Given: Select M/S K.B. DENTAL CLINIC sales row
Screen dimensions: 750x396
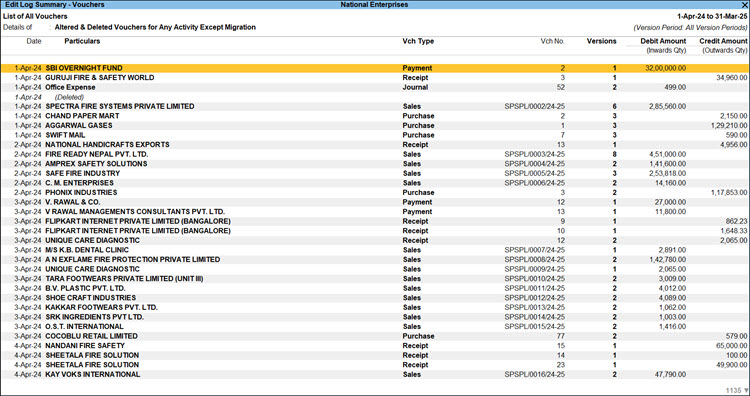Looking at the screenshot, I should click(x=375, y=250).
